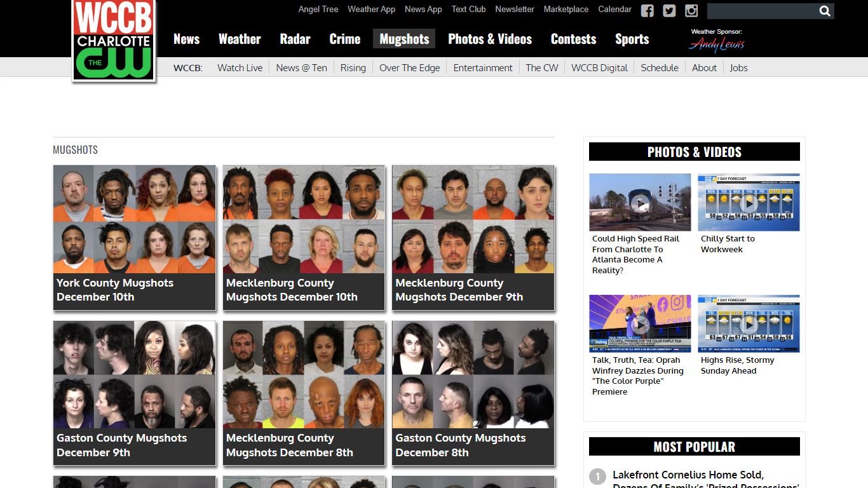Click the header search input field
The image size is (868, 488).
(762, 11)
